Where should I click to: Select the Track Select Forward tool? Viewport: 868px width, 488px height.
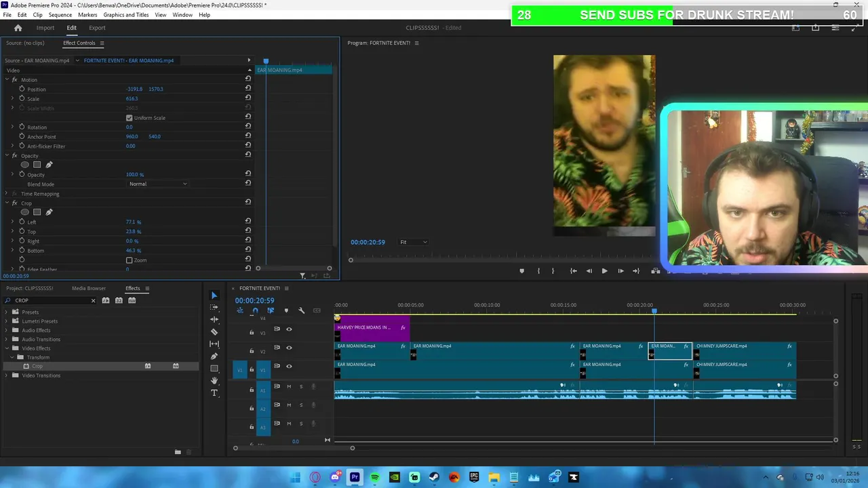(214, 307)
